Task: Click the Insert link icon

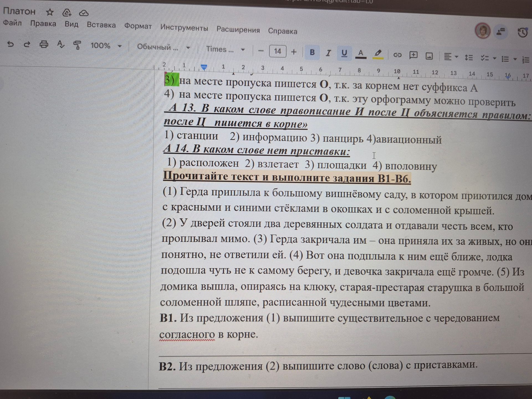Action: [397, 55]
